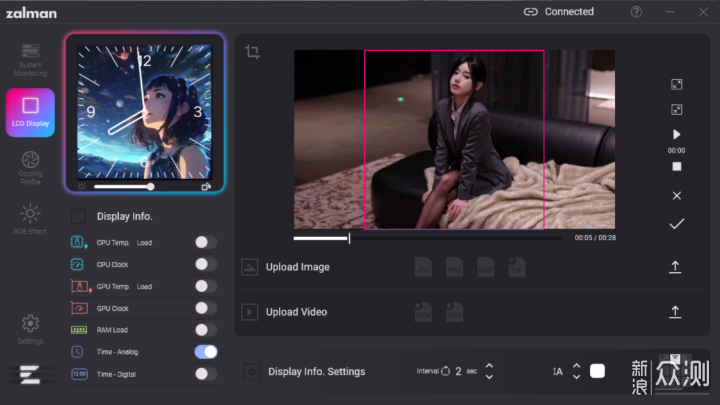Click the expand to fit icon

click(676, 84)
